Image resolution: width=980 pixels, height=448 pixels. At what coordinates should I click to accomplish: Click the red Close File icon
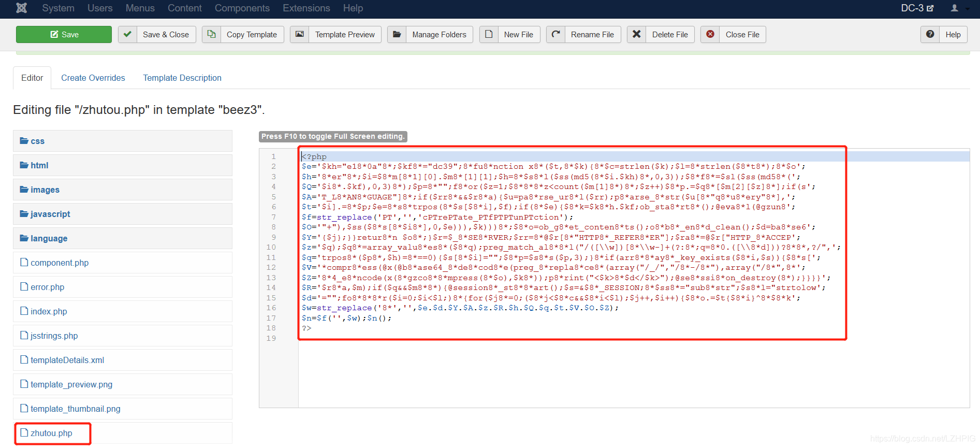(x=710, y=34)
